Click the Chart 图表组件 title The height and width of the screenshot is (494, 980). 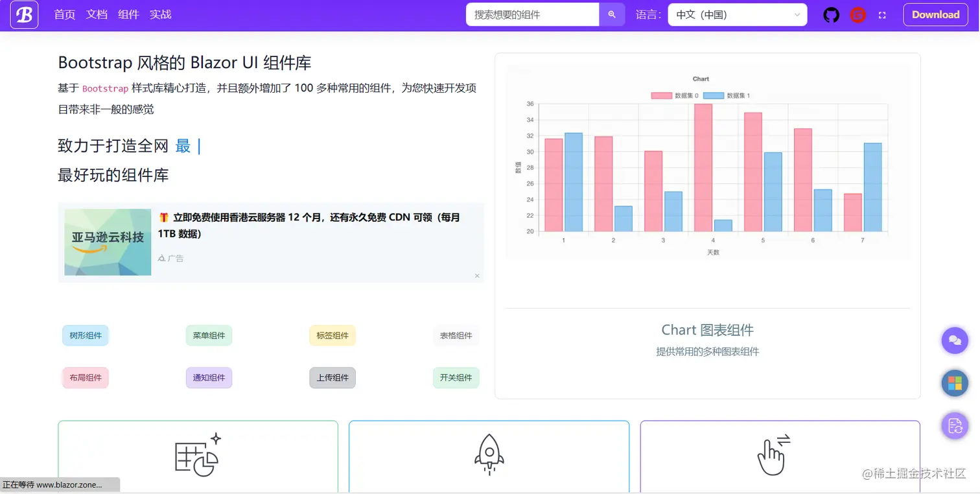[707, 330]
